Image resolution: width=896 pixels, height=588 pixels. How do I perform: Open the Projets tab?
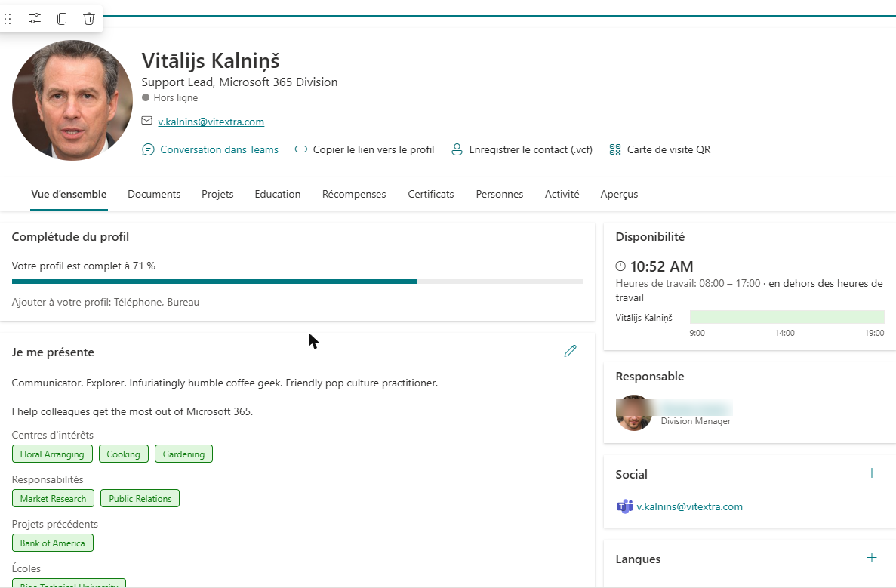pos(217,194)
